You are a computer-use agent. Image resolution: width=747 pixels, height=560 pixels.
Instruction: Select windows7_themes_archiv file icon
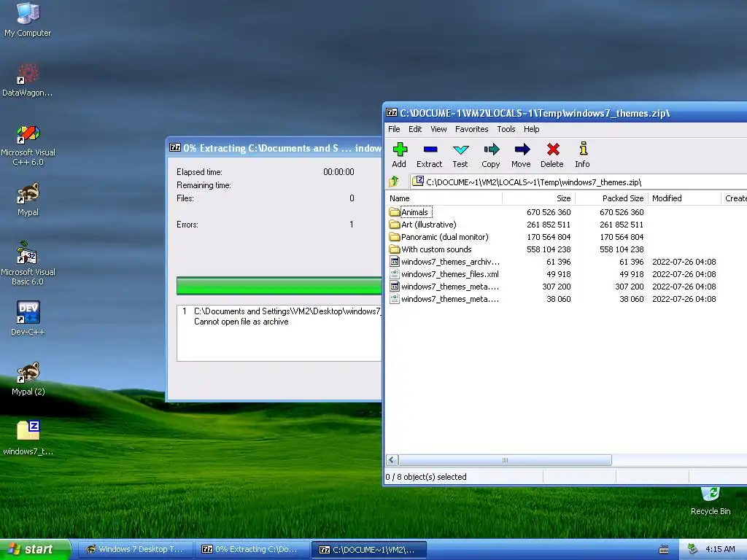click(395, 262)
